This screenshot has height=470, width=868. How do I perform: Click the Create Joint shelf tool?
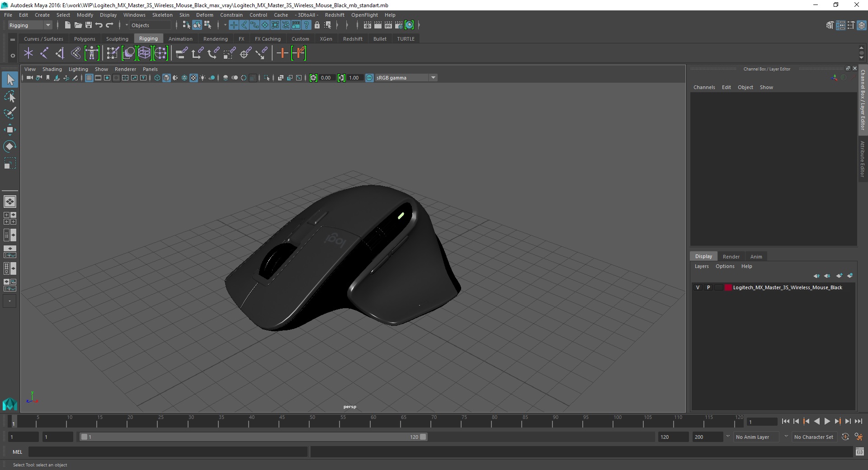coord(44,53)
